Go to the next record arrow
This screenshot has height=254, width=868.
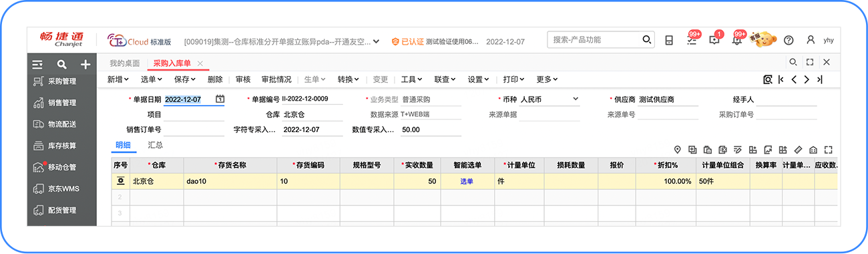807,79
